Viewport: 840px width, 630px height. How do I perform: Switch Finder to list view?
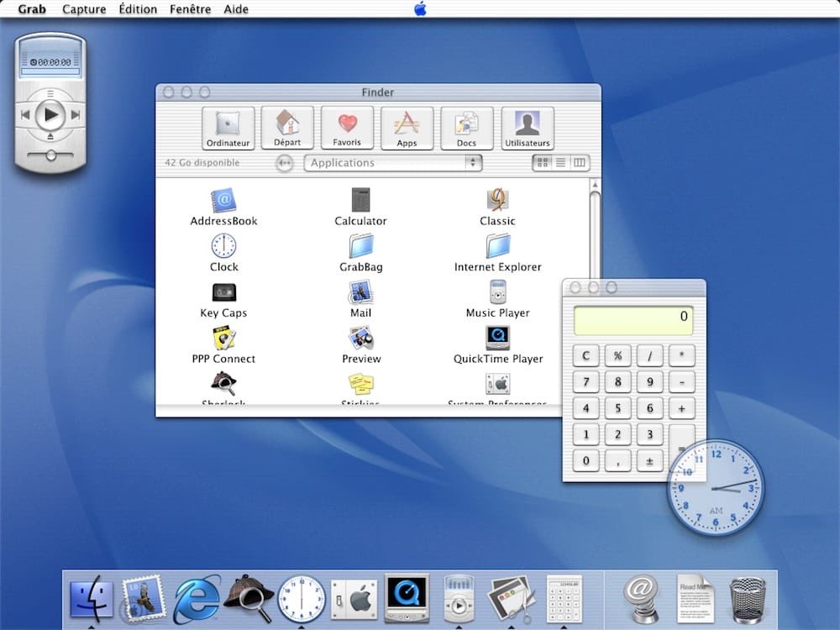pos(561,162)
